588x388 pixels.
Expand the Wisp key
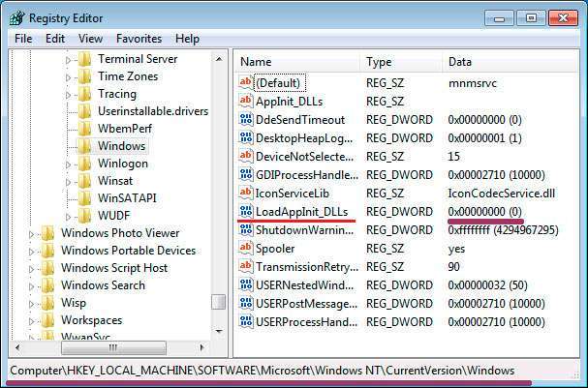coord(32,304)
